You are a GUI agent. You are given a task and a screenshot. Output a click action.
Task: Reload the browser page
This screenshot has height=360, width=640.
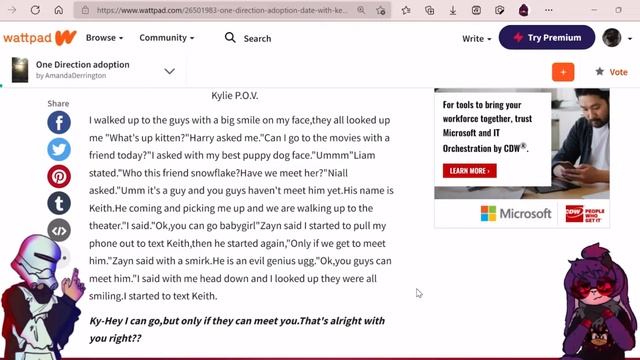35,10
